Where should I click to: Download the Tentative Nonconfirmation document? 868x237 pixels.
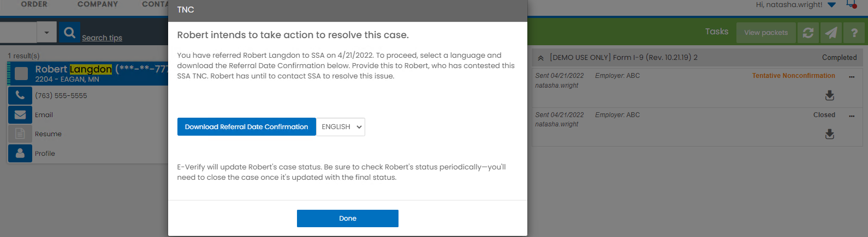(830, 95)
